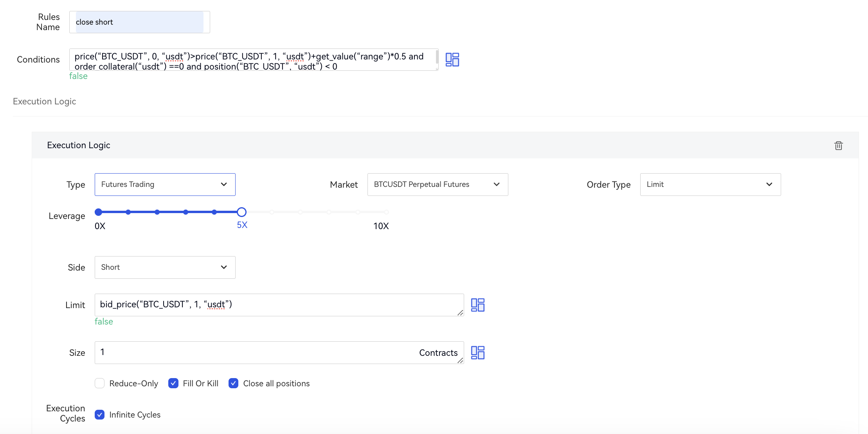The width and height of the screenshot is (868, 434).
Task: Expand the Market dropdown for BTCUSDT Perpetual Futures
Action: click(x=438, y=185)
